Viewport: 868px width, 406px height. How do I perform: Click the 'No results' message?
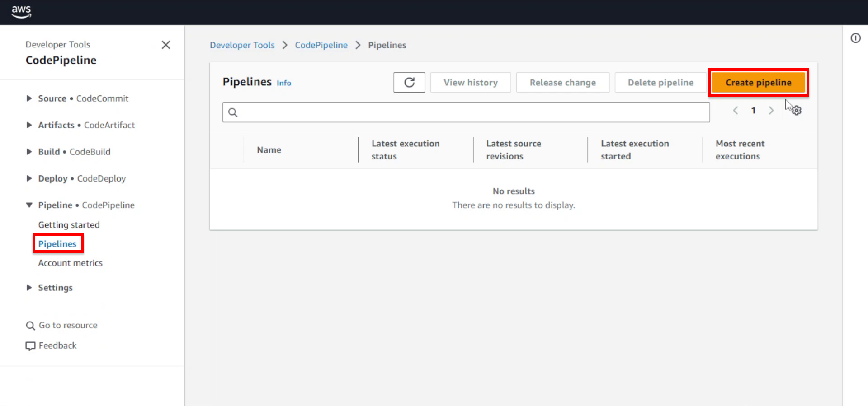point(514,191)
